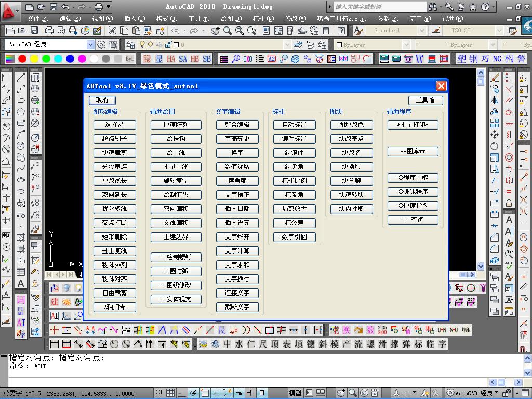Open the ISO-25 dimension style dropdown
532x399 pixels.
point(499,31)
